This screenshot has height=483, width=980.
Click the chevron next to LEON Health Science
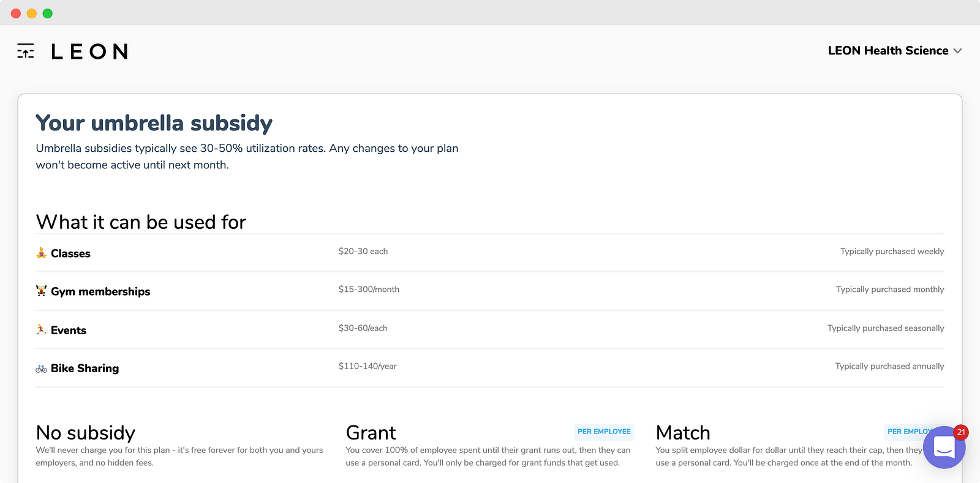tap(957, 51)
